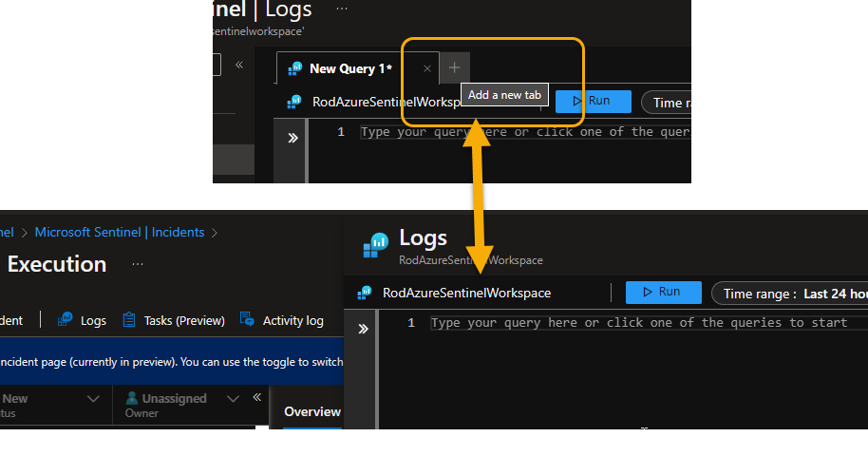
Task: Click the New Query 1 tab icon
Action: click(x=295, y=68)
